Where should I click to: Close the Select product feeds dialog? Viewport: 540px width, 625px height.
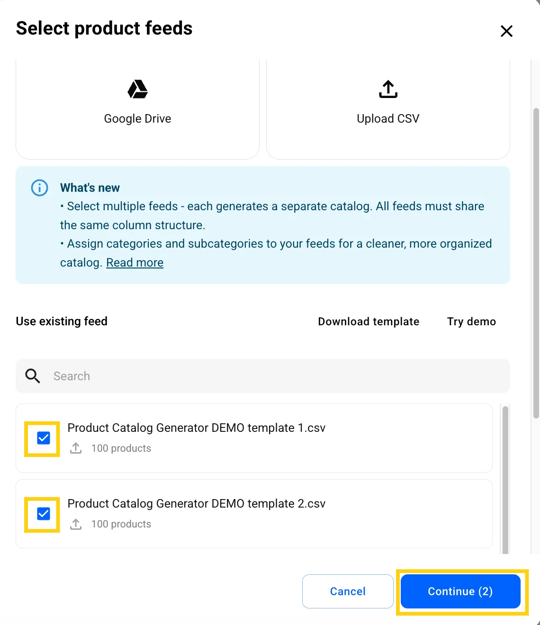tap(507, 31)
